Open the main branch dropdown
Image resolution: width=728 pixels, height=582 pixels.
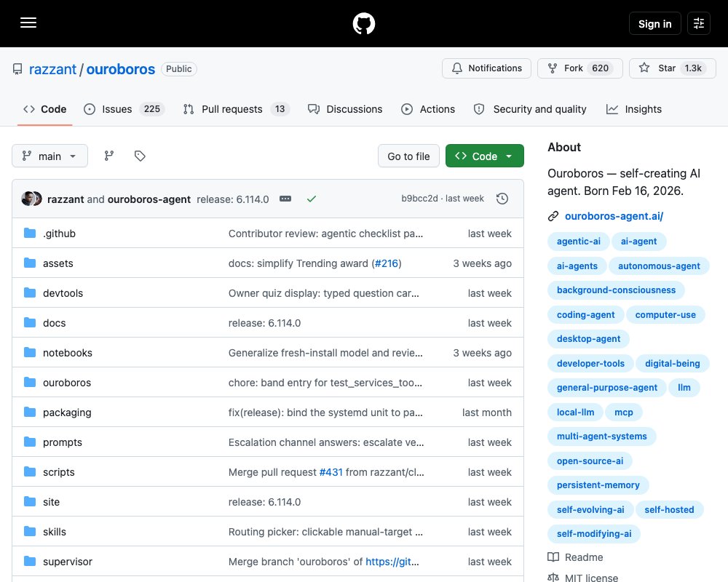pos(50,156)
